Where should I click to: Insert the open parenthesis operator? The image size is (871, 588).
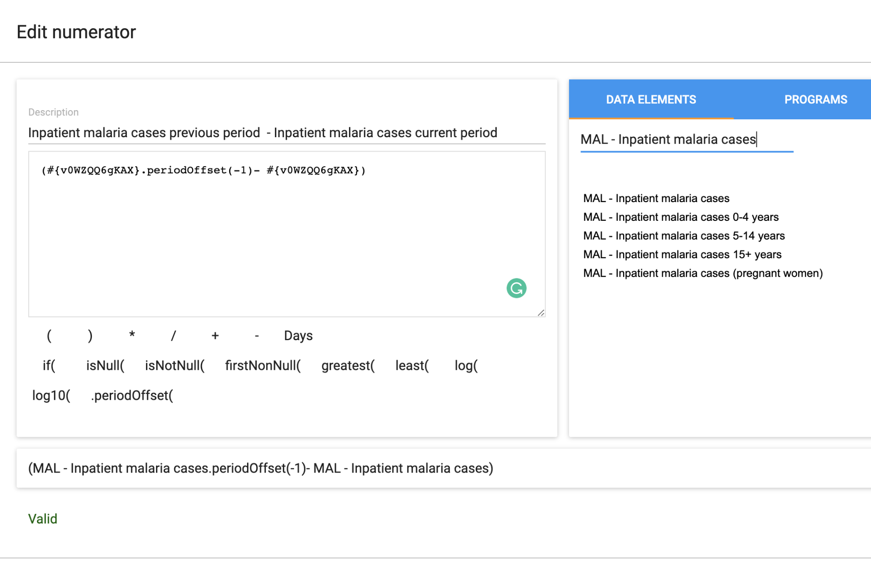49,335
